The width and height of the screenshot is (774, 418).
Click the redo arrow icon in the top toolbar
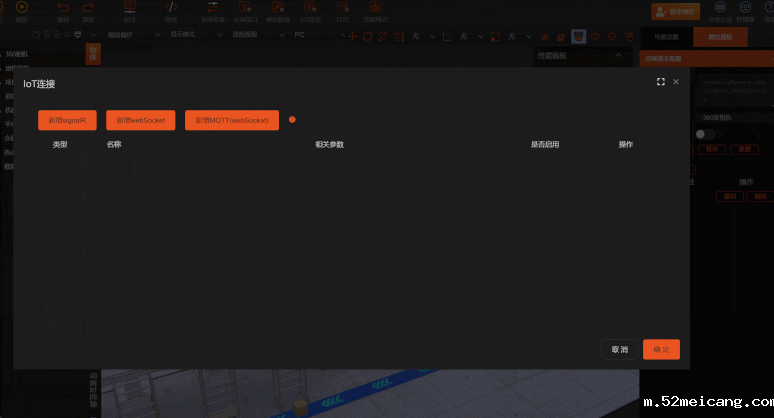click(88, 8)
